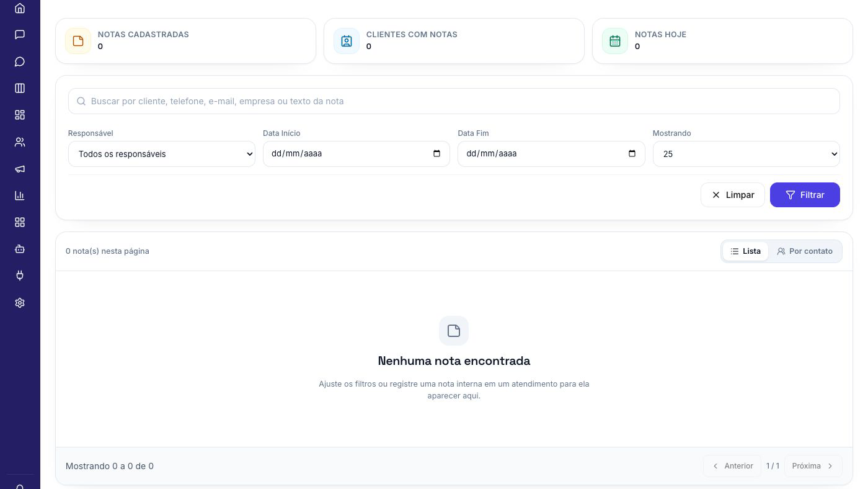Click the "Mostrando 0 a 0 de 0" text
The height and width of the screenshot is (489, 868).
(x=110, y=466)
